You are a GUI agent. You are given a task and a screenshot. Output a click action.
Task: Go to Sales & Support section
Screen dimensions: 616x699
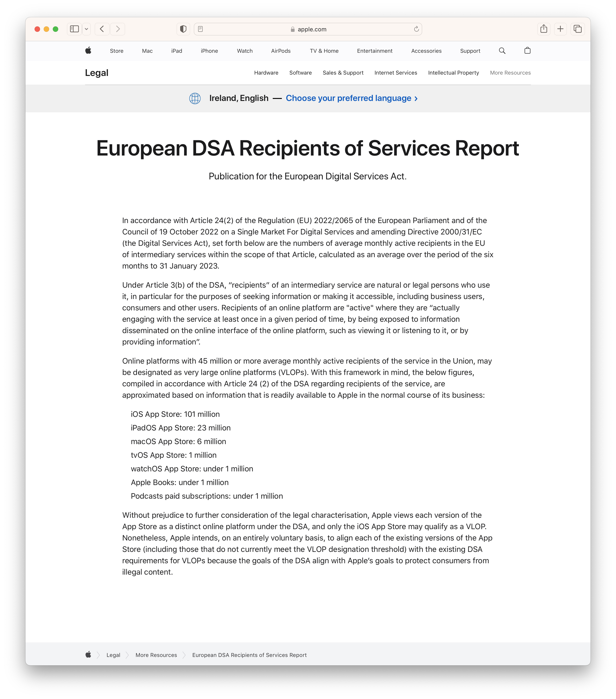[x=343, y=73]
